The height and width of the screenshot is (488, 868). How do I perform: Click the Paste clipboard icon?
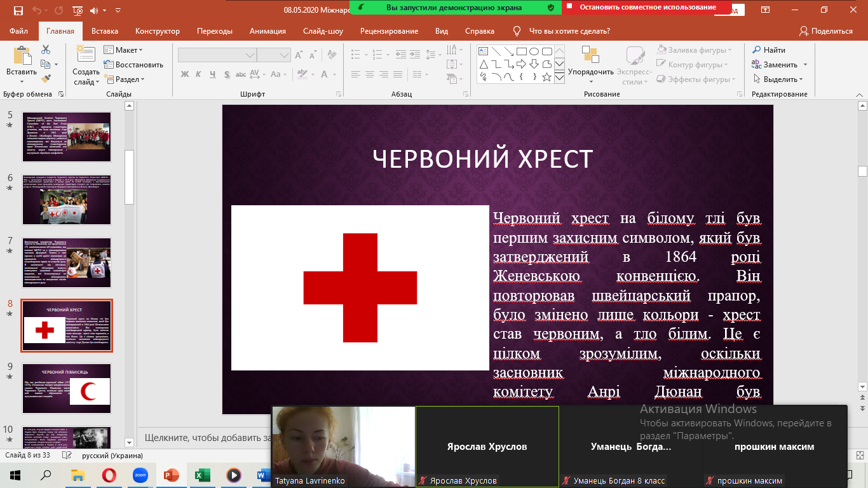pyautogui.click(x=22, y=57)
